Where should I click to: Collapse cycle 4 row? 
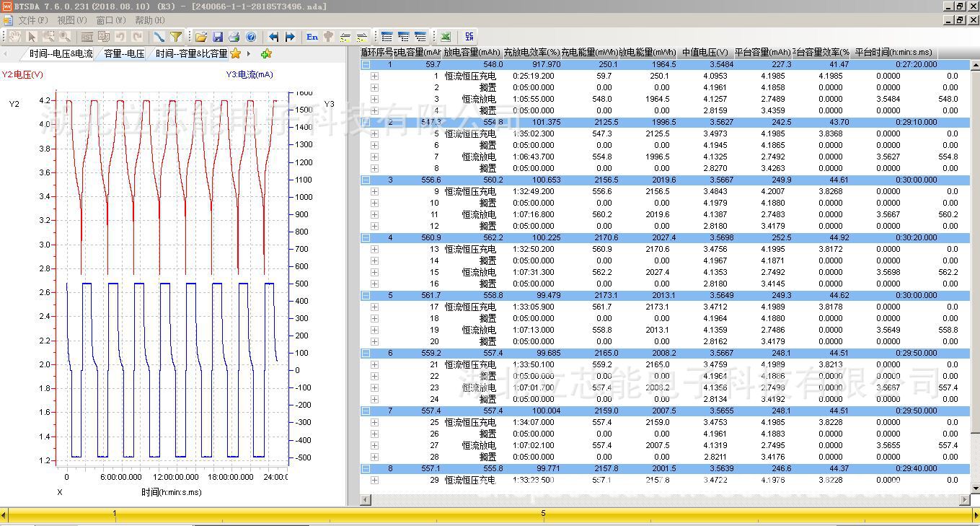[366, 237]
